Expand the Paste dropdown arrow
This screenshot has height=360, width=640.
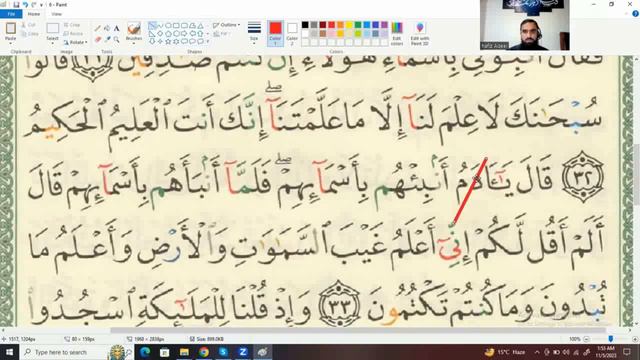(x=11, y=42)
